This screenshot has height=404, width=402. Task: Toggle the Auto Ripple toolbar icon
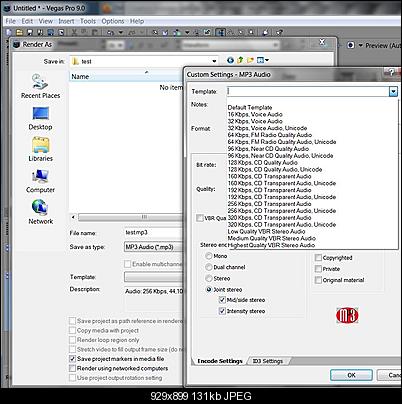pos(177,32)
